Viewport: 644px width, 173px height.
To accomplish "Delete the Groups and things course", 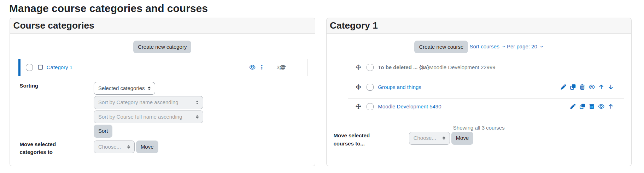I will coord(582,87).
